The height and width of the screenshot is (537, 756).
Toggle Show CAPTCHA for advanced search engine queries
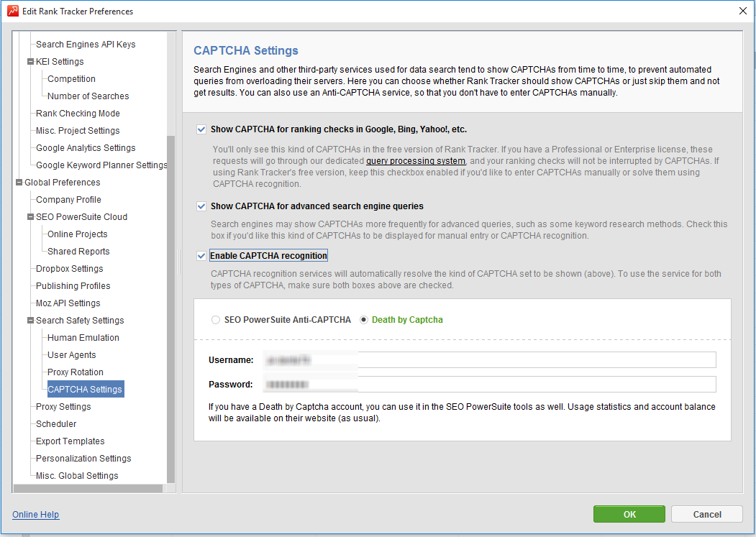click(201, 206)
